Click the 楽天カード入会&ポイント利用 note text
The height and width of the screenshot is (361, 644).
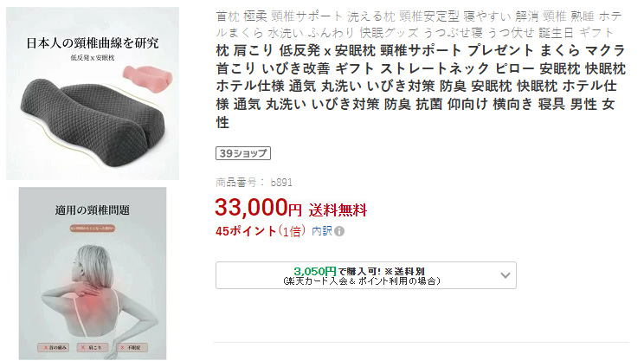(x=362, y=281)
